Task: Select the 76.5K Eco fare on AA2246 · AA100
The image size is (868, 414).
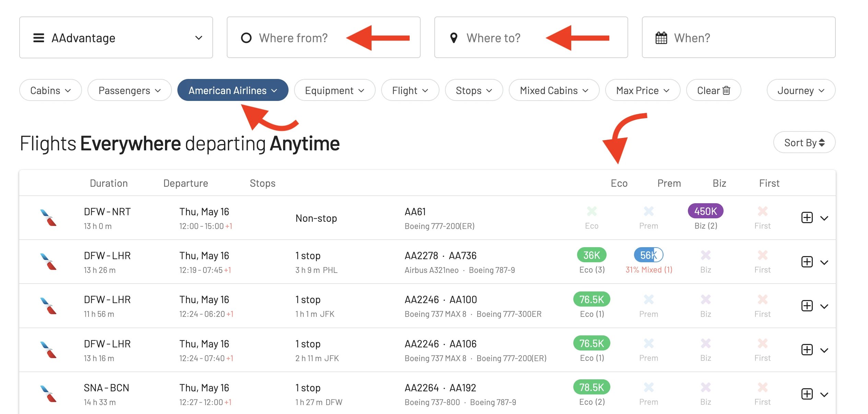Action: coord(591,299)
